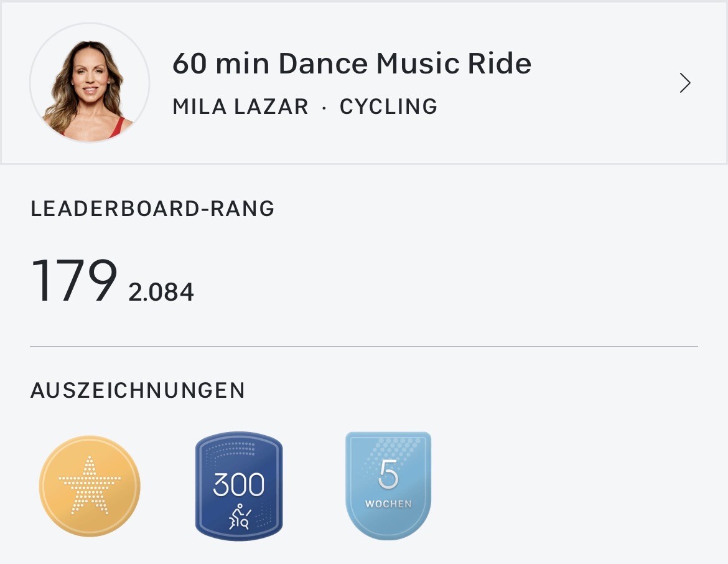Click the divider line below the leaderboard rank

pos(364,346)
